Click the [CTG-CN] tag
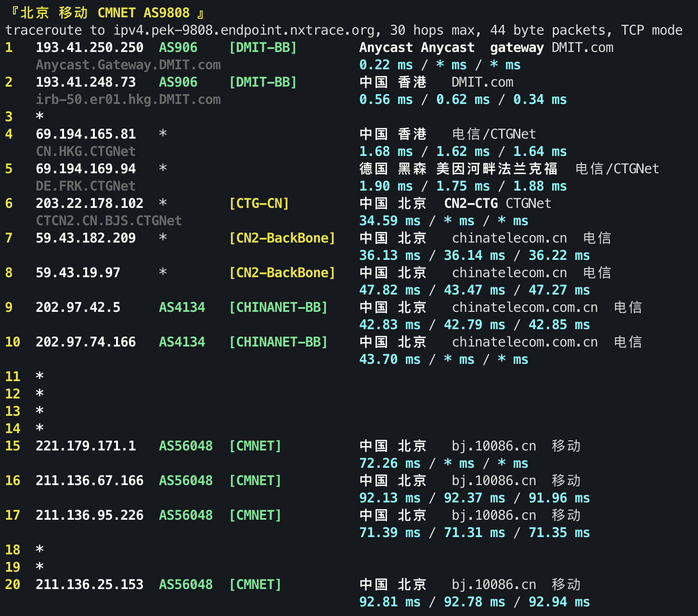Screen dimensions: 698x616 tap(259, 204)
